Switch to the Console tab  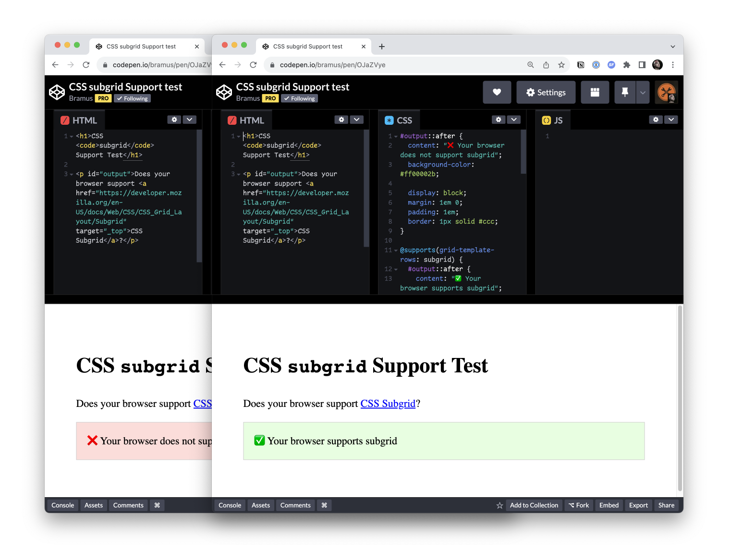pyautogui.click(x=230, y=505)
